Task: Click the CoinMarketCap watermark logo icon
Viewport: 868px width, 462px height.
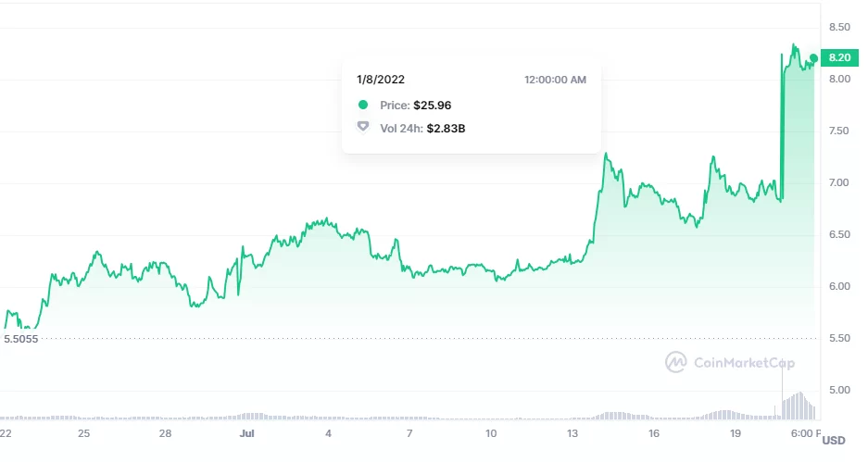Action: (677, 363)
